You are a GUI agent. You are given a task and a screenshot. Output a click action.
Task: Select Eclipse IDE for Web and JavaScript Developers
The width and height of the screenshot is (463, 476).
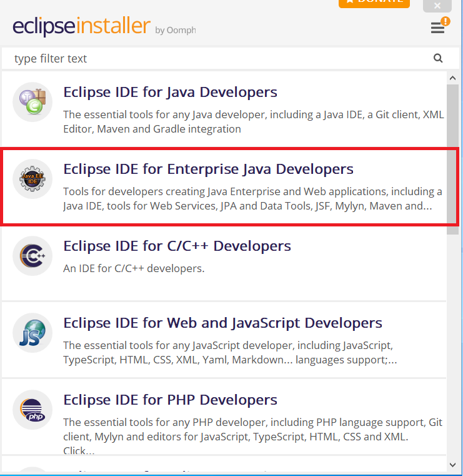click(x=224, y=340)
